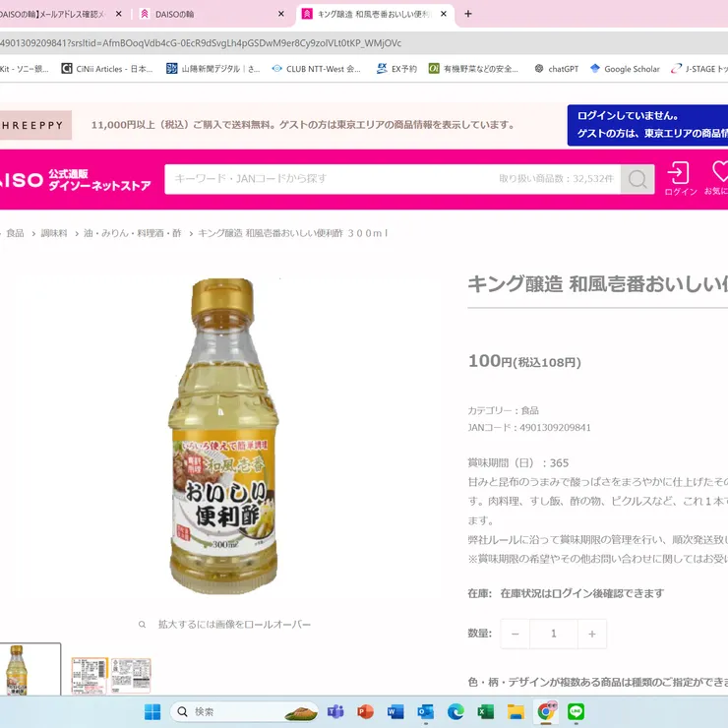Open Outlook from taskbar

tap(425, 711)
